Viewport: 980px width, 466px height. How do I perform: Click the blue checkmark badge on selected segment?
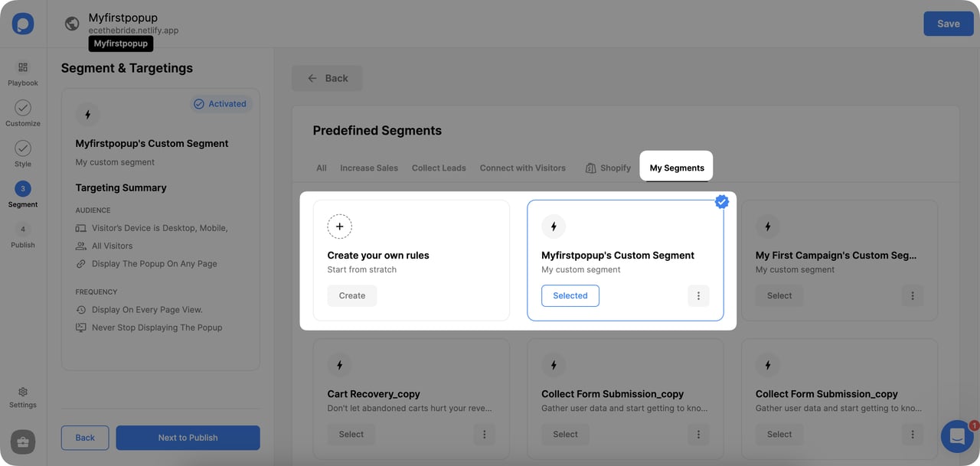[x=722, y=202]
